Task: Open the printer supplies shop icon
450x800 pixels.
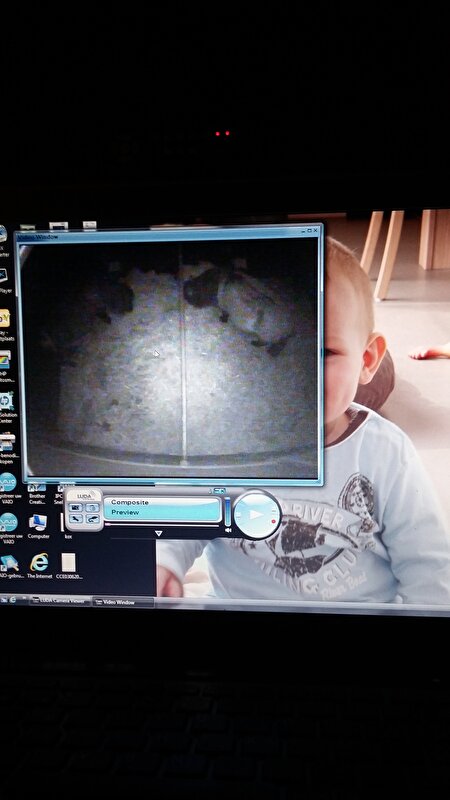Action: pos(8,446)
